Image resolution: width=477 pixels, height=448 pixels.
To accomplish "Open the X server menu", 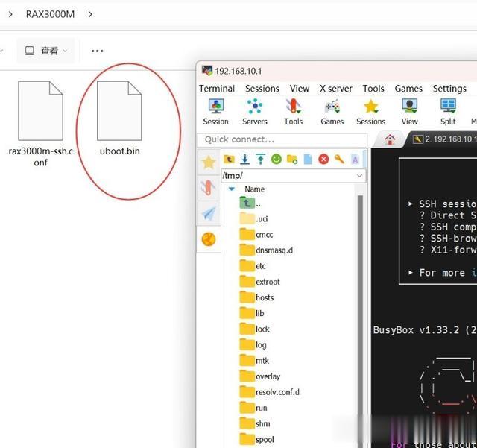I will pyautogui.click(x=336, y=89).
